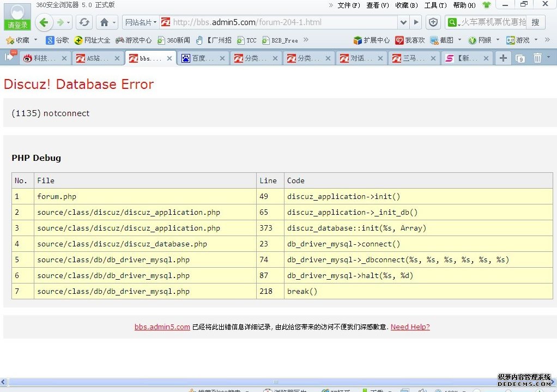Viewport: 557px width, 392px height.
Task: Close the 科技 tab
Action: pyautogui.click(x=64, y=58)
